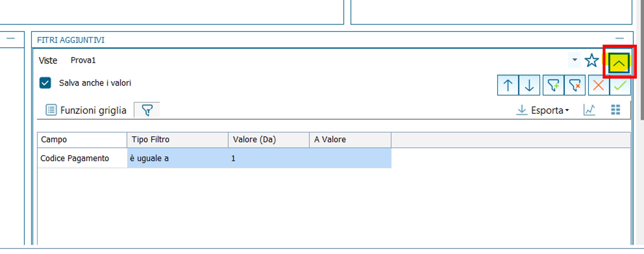Add a new filter with funnel-plus icon
644x254 pixels.
click(x=553, y=85)
